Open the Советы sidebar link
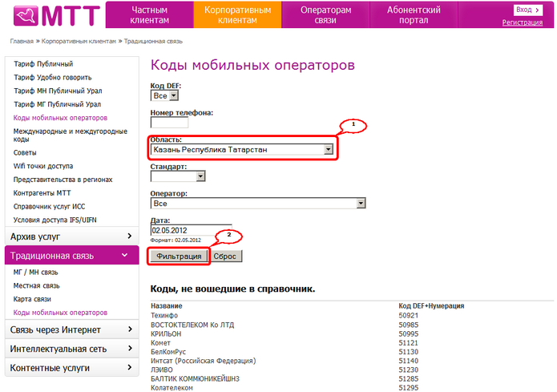 coord(25,153)
